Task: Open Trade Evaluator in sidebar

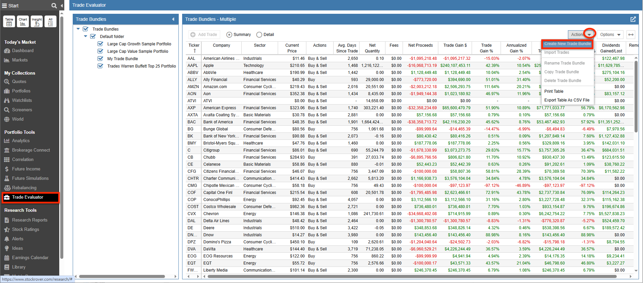Action: pos(31,197)
